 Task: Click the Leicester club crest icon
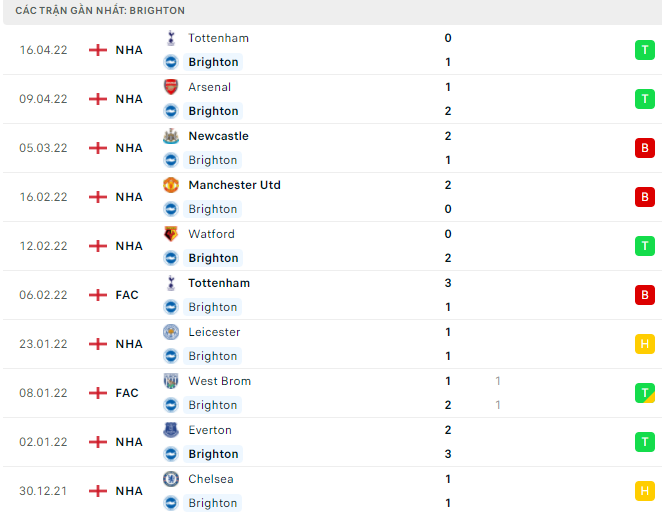click(171, 332)
